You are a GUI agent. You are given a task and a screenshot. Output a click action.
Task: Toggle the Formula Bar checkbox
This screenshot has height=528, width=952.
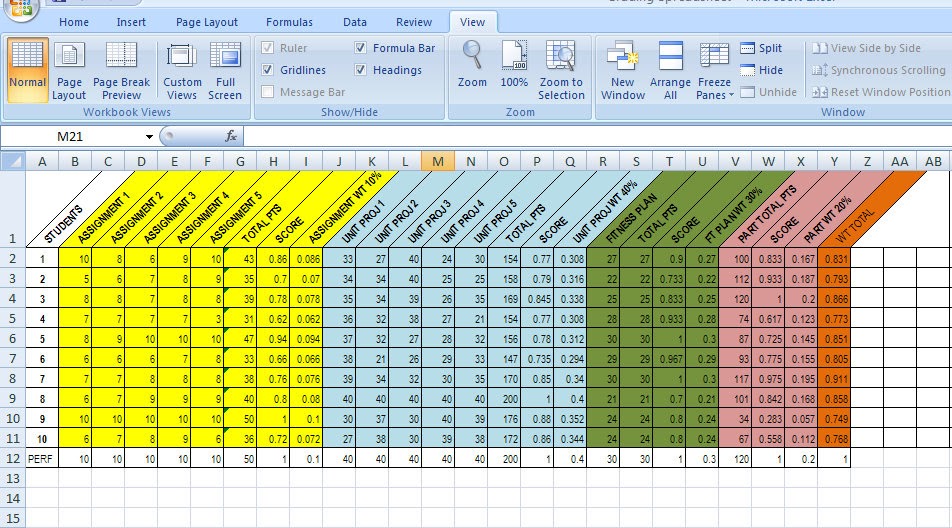(x=360, y=48)
